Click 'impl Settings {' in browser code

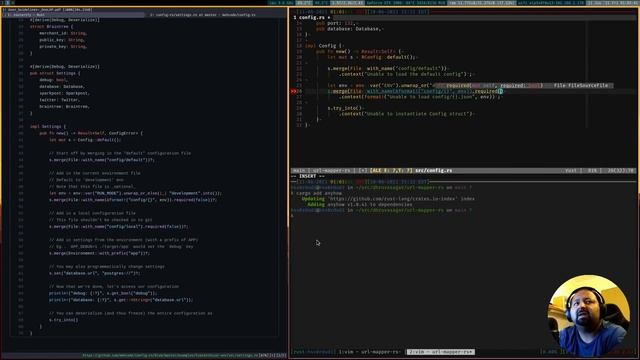(48, 127)
